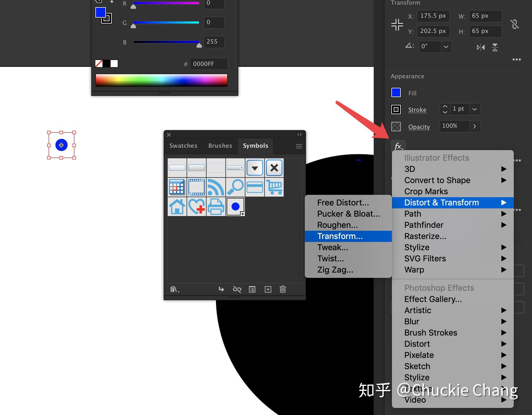Image resolution: width=532 pixels, height=415 pixels.
Task: Select the credit card symbol
Action: 255,187
